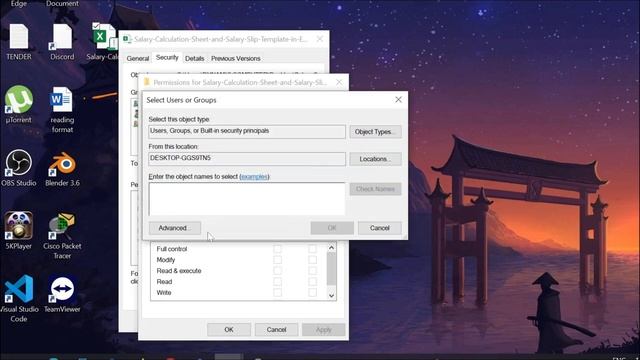Tick Allow checkbox for Read & execute
Image resolution: width=640 pixels, height=360 pixels.
(278, 271)
